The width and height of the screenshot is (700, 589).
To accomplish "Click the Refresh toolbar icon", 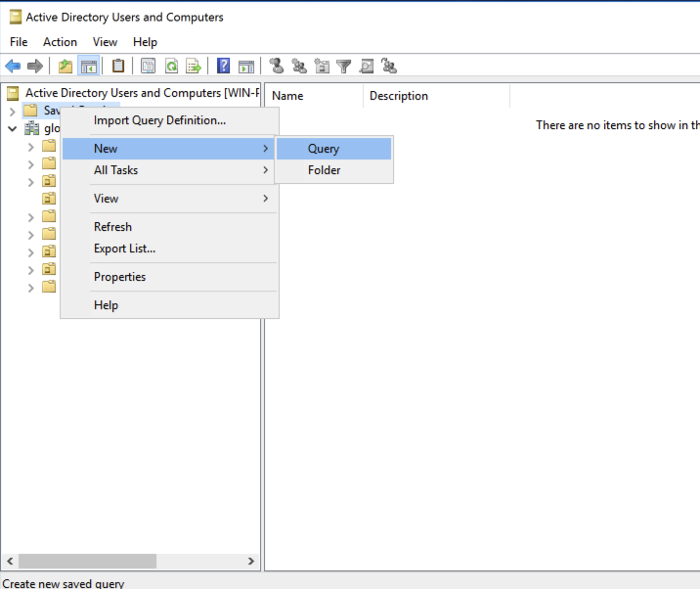I will [171, 67].
